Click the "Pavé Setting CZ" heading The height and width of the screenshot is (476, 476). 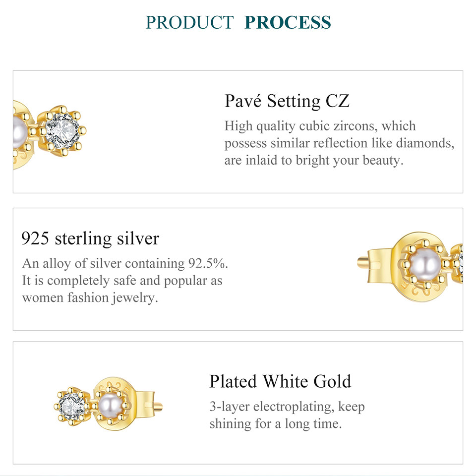click(287, 101)
